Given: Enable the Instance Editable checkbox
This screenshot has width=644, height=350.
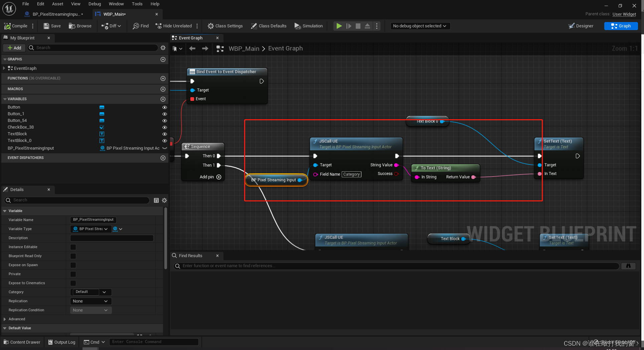Looking at the screenshot, I should [73, 247].
